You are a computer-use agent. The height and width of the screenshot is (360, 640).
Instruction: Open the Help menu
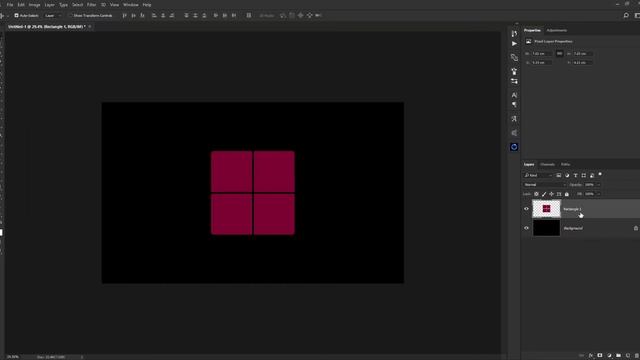point(147,5)
